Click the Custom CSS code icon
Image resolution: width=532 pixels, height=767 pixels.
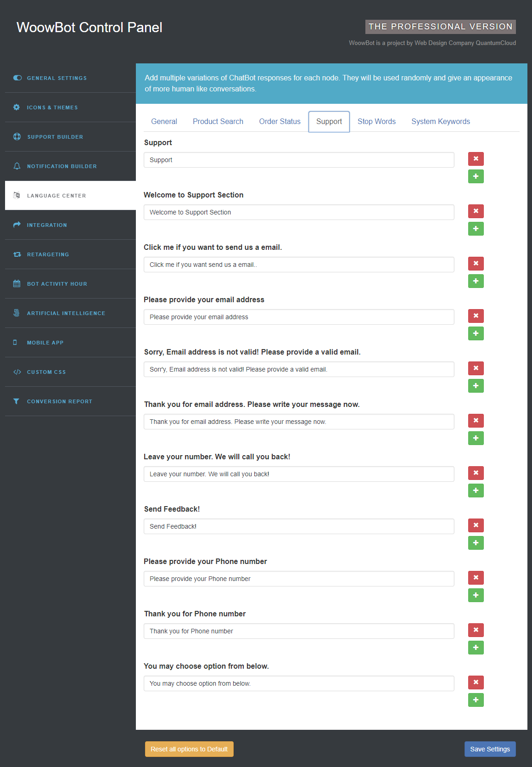point(17,372)
